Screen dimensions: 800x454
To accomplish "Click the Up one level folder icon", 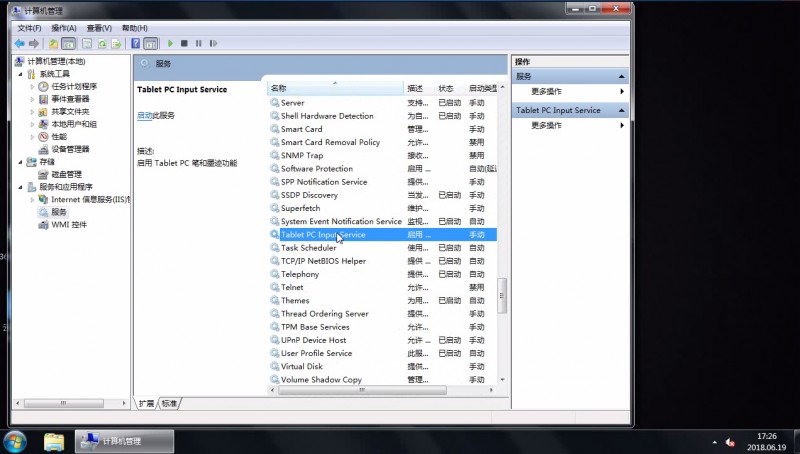I will tap(53, 44).
